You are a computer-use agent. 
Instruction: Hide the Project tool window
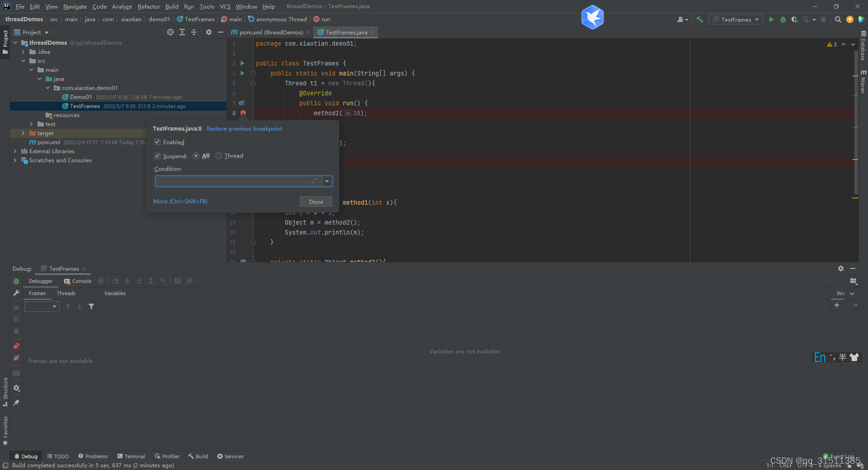(220, 32)
